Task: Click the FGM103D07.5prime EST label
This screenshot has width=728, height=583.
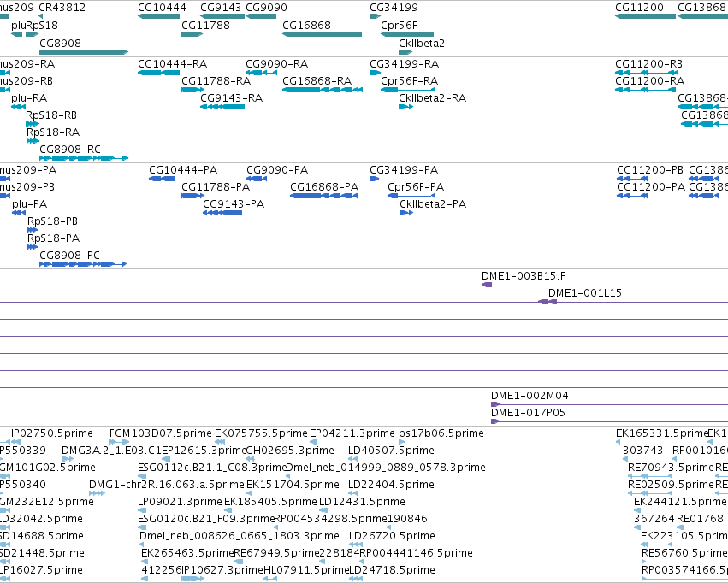Action: pyautogui.click(x=161, y=433)
